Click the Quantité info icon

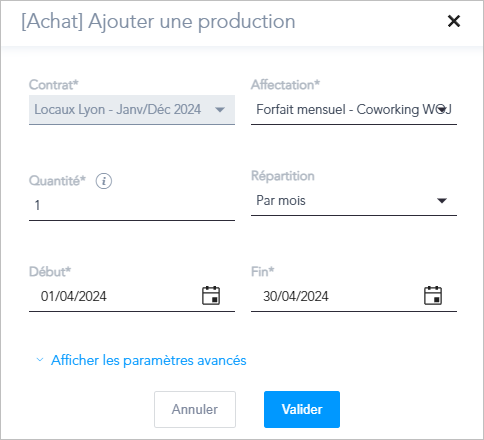[x=104, y=181]
